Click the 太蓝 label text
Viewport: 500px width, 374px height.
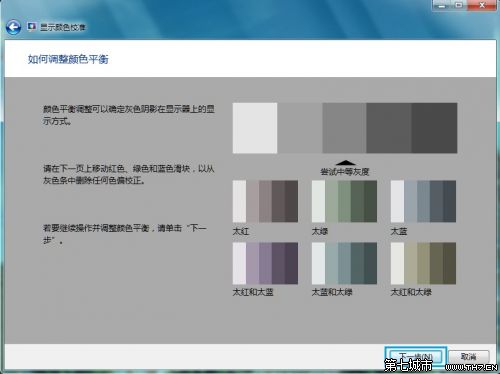(x=399, y=231)
